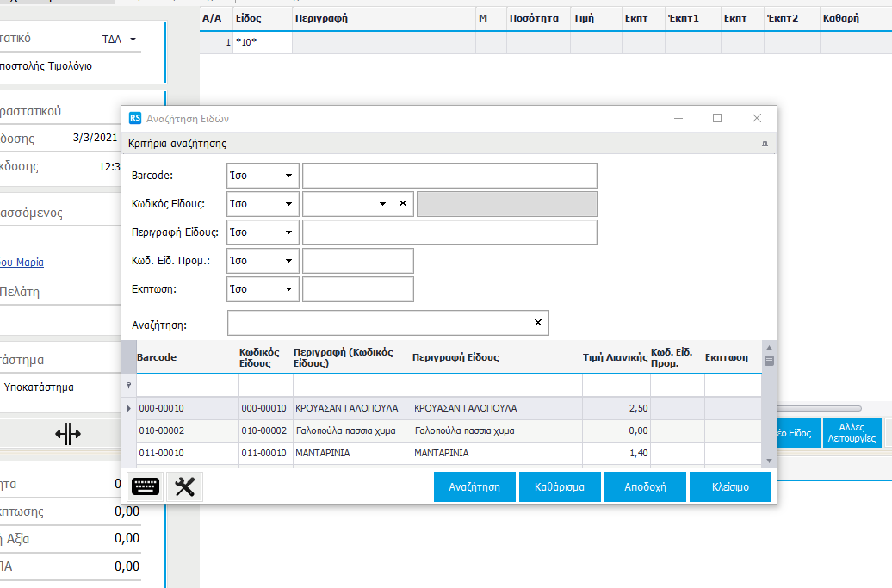Clear the Κωδικός Είδους field with X
892x588 pixels.
(402, 204)
